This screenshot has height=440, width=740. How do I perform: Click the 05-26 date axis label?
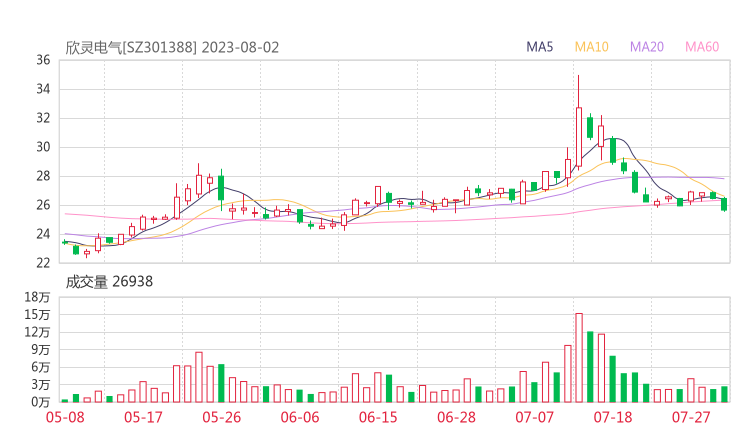pyautogui.click(x=221, y=417)
